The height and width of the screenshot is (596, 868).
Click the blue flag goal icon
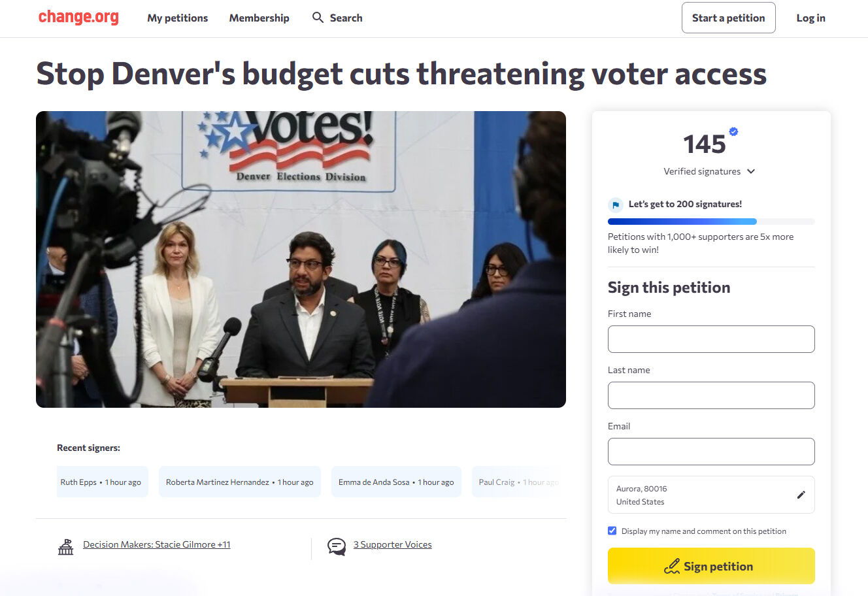(x=615, y=205)
